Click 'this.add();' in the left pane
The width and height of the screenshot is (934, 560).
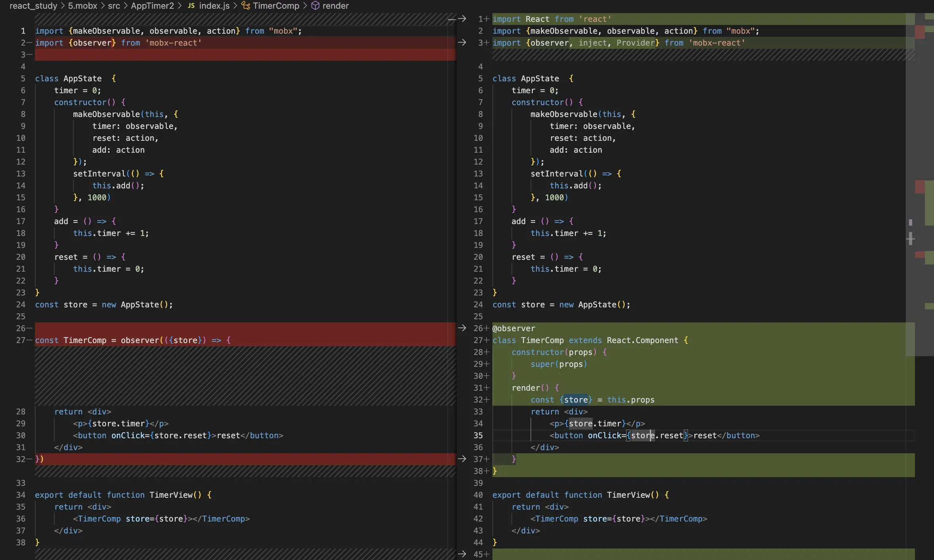click(x=118, y=186)
